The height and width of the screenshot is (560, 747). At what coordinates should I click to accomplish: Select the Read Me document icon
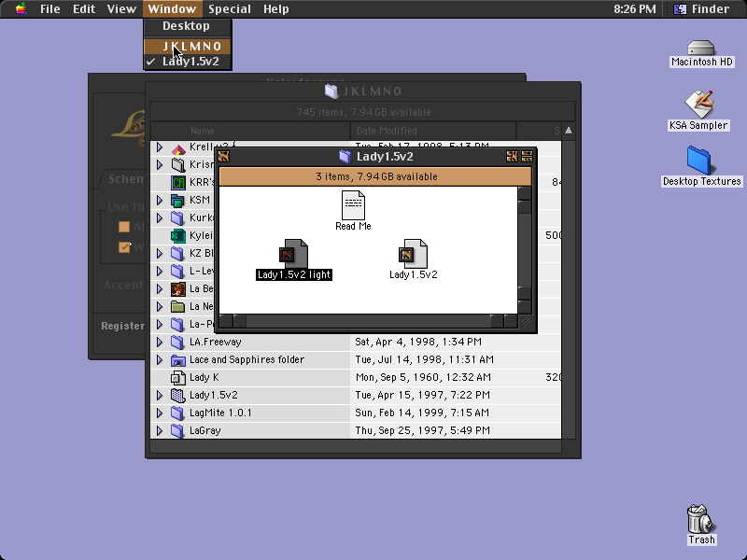click(353, 204)
